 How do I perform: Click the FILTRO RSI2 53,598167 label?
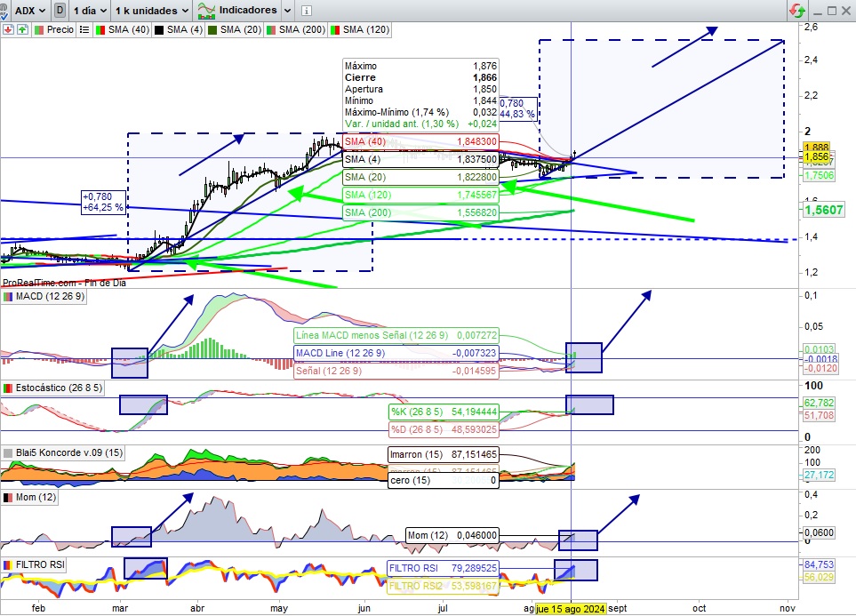(x=443, y=586)
